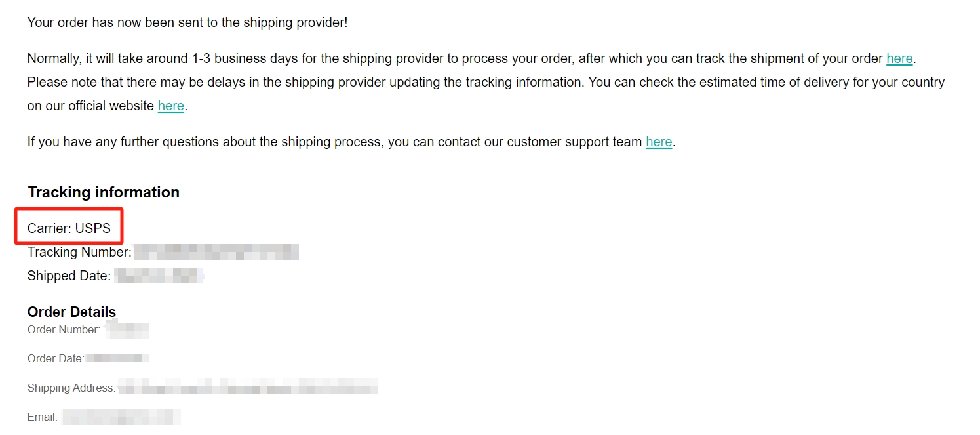Select the blurred tracking number value
This screenshot has height=435, width=980.
(216, 252)
